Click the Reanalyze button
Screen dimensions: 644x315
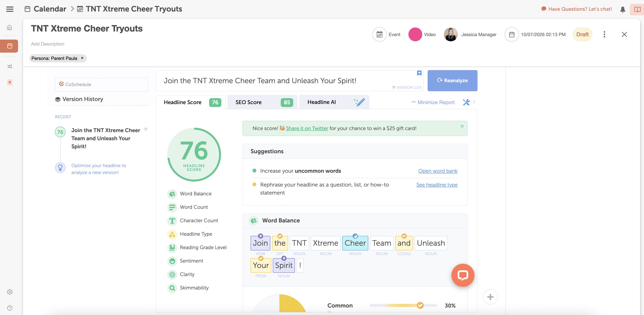tap(452, 80)
